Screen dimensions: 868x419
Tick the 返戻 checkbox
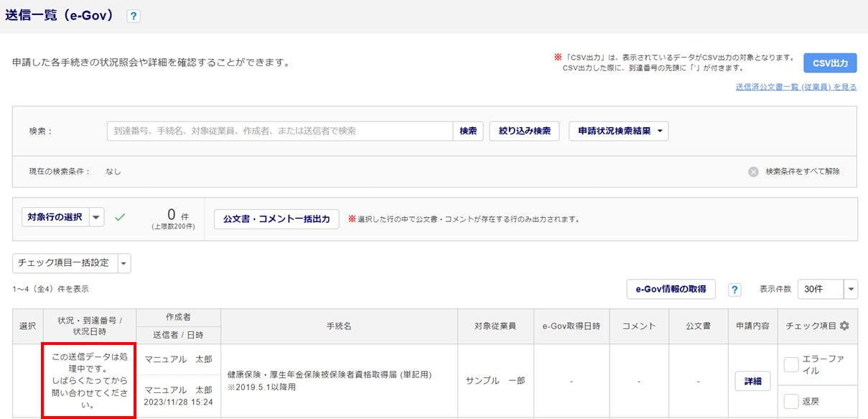click(x=791, y=401)
